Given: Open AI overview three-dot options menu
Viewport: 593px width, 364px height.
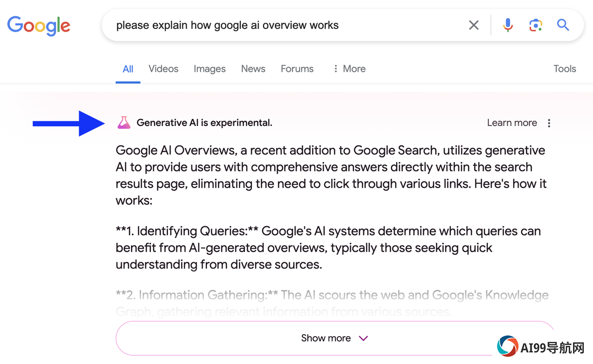Looking at the screenshot, I should 549,123.
